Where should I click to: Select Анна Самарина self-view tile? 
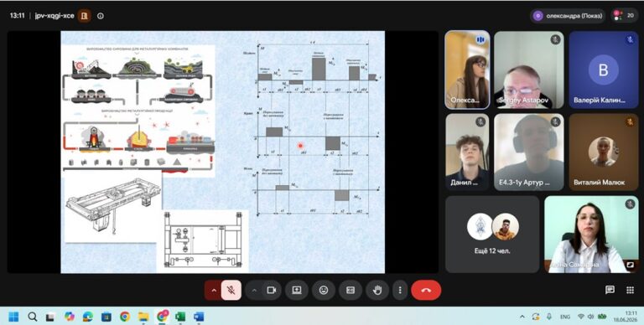[591, 235]
